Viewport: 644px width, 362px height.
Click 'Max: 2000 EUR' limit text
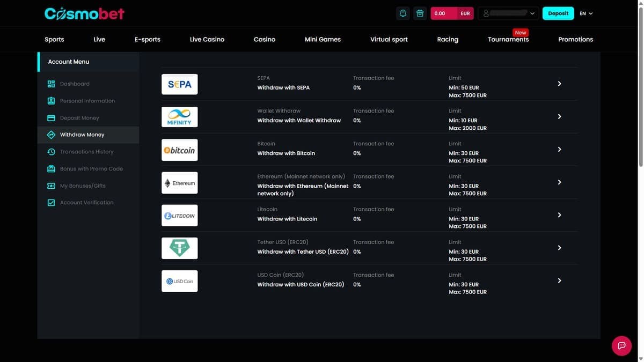point(467,128)
